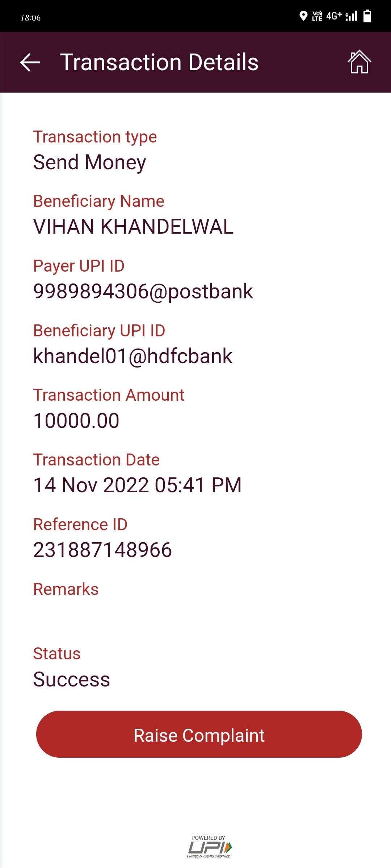Tap the location pin status icon
391x868 pixels.
(x=303, y=16)
